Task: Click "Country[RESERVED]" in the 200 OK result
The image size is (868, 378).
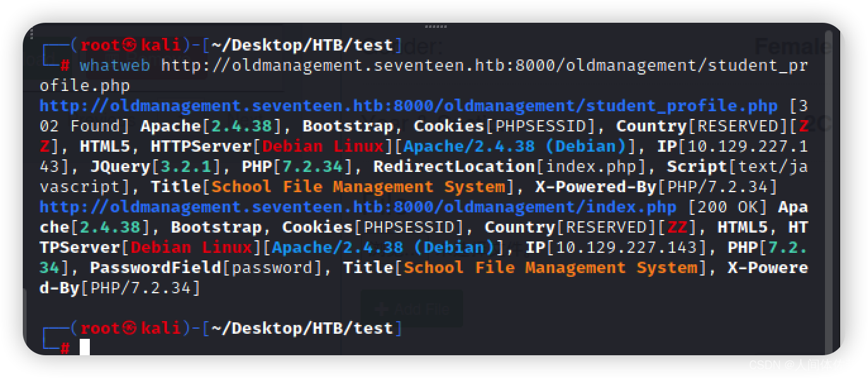Action: click(x=570, y=227)
